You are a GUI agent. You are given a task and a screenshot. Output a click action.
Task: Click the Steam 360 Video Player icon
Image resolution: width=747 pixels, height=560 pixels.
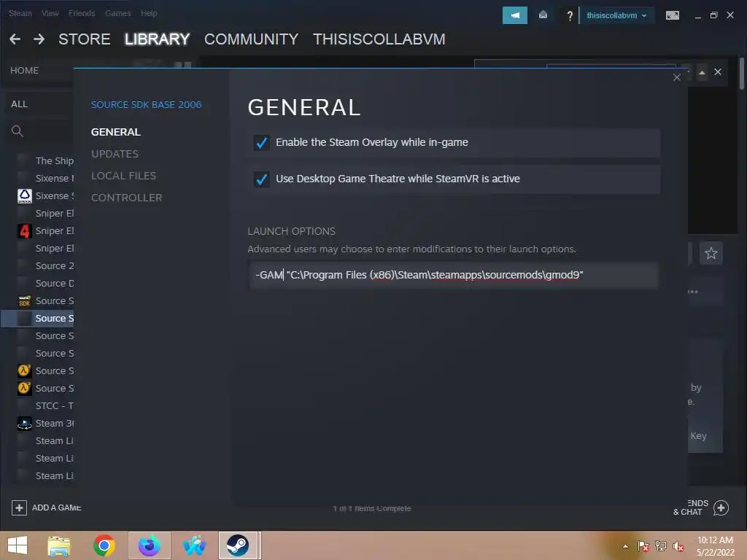click(x=25, y=424)
